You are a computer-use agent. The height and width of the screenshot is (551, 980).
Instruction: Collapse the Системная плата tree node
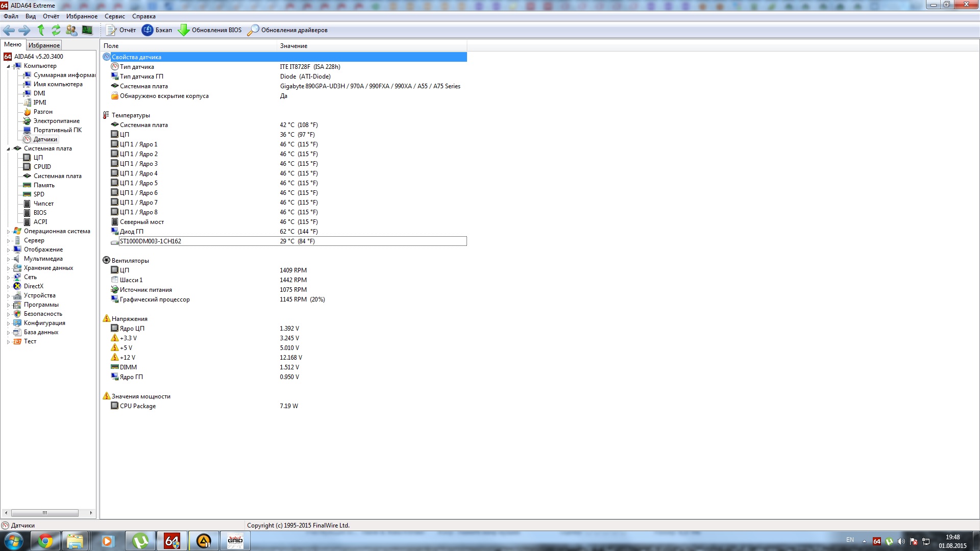coord(8,149)
